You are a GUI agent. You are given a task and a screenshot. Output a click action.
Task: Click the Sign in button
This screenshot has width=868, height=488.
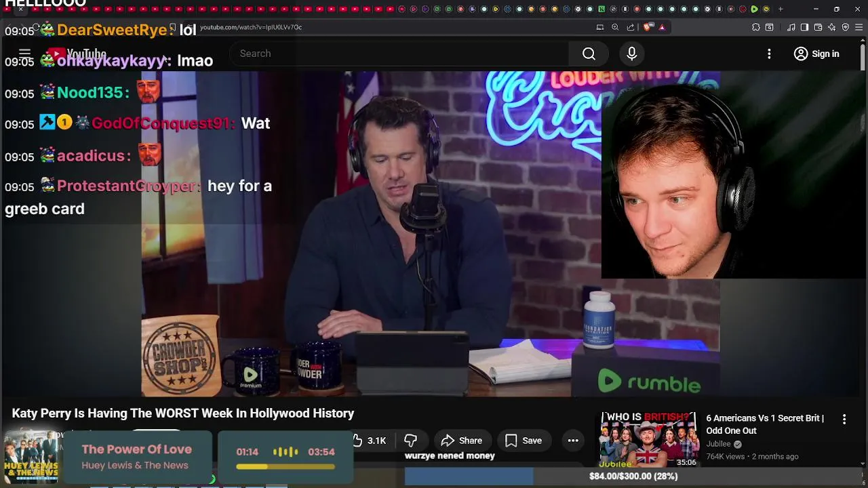point(816,54)
